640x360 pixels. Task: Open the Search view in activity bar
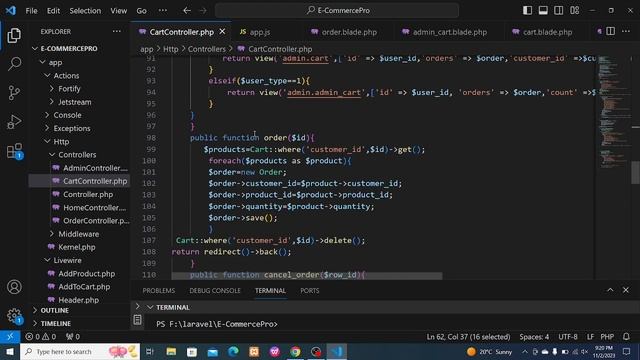tap(14, 64)
